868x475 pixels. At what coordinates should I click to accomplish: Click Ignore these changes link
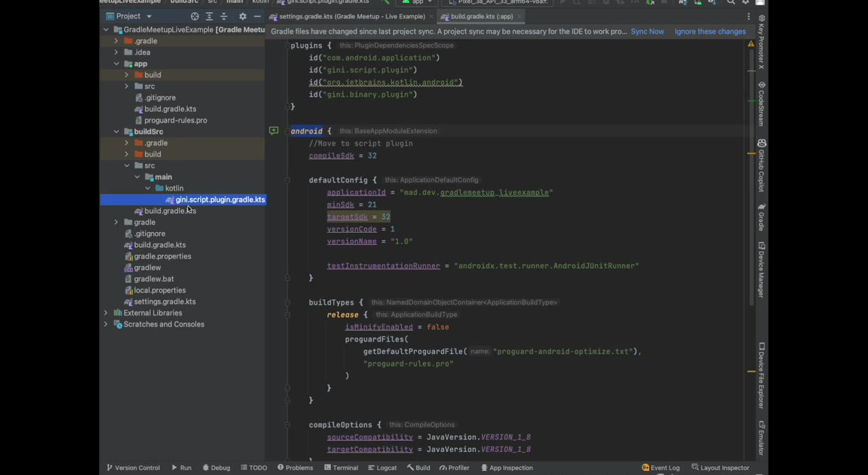point(709,31)
